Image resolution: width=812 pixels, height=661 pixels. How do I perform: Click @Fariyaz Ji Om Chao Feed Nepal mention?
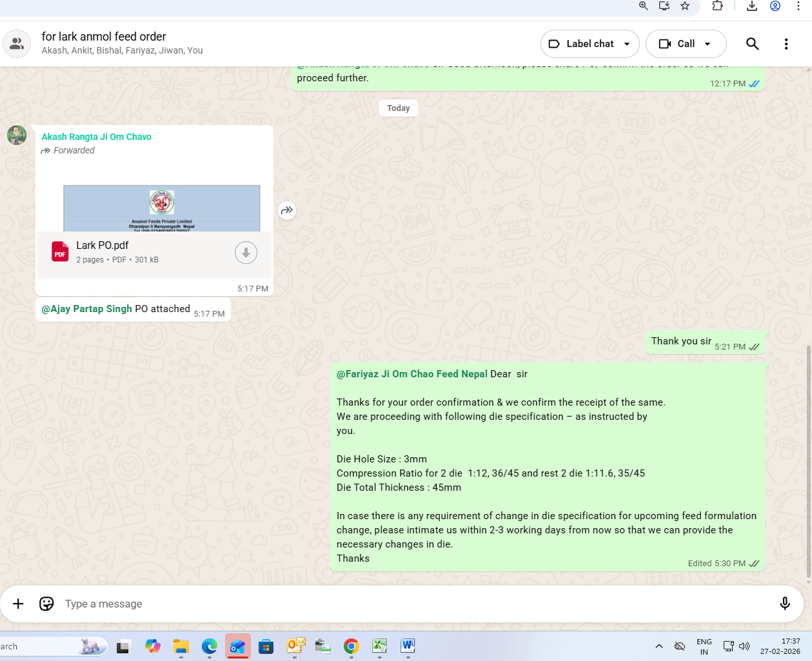coord(411,374)
